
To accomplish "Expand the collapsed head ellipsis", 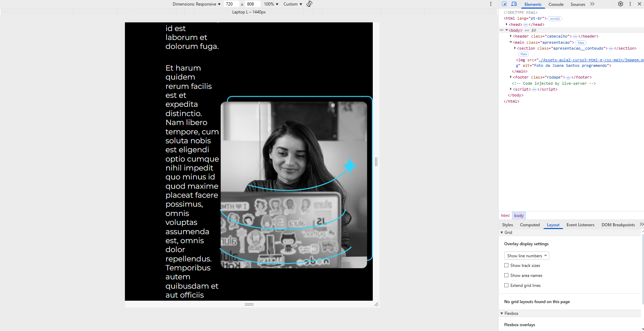I will pyautogui.click(x=526, y=25).
